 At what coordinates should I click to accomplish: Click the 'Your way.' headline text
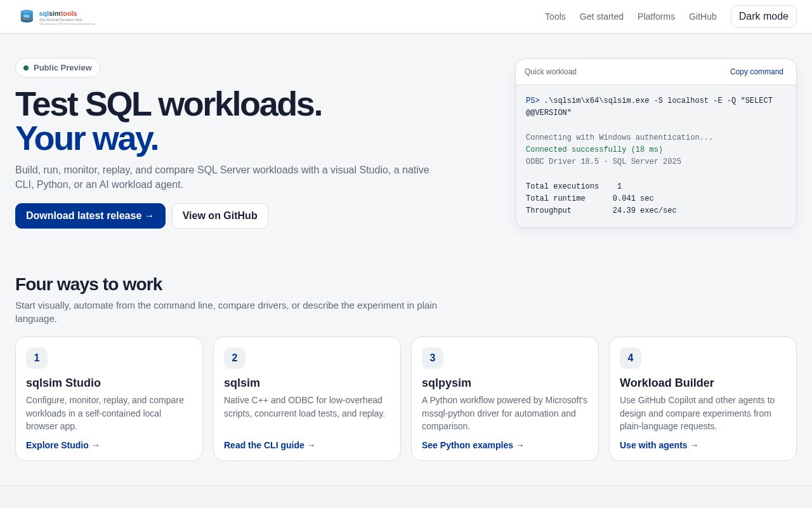[87, 138]
